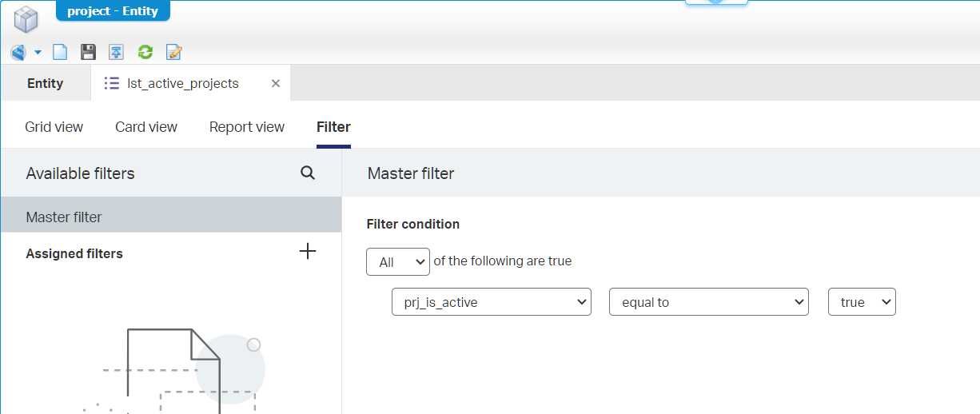Select the lst_active_projects tab
This screenshot has width=980, height=414.
pos(182,83)
